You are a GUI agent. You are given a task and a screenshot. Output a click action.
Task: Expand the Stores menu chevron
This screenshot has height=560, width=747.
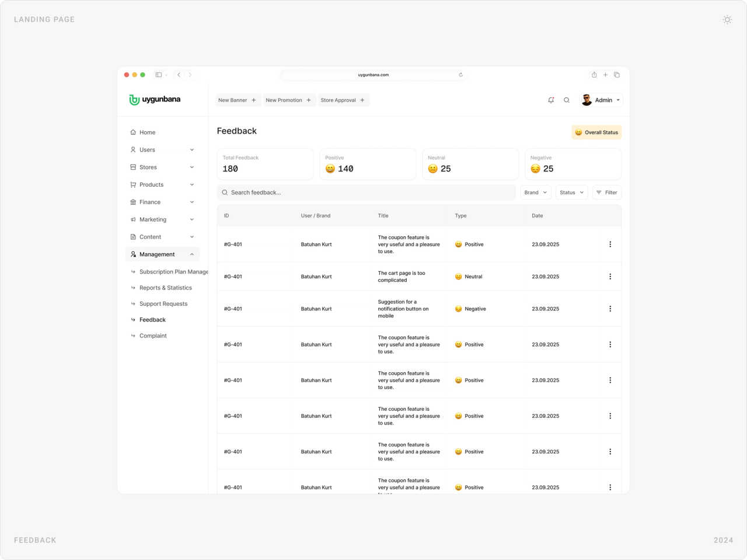coord(192,167)
